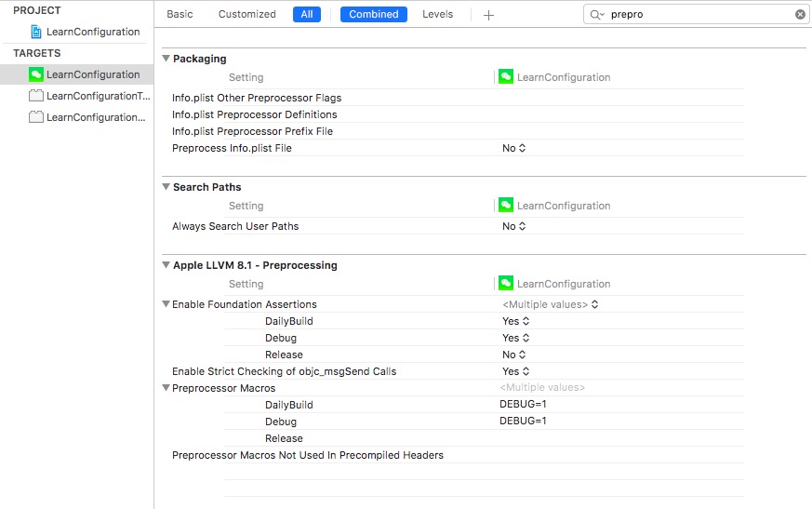The image size is (812, 509).
Task: Click the plus add build setting button
Action: click(488, 15)
